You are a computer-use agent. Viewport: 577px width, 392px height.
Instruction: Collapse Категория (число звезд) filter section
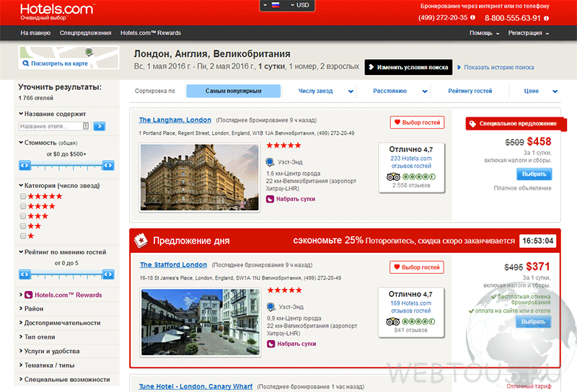click(59, 186)
